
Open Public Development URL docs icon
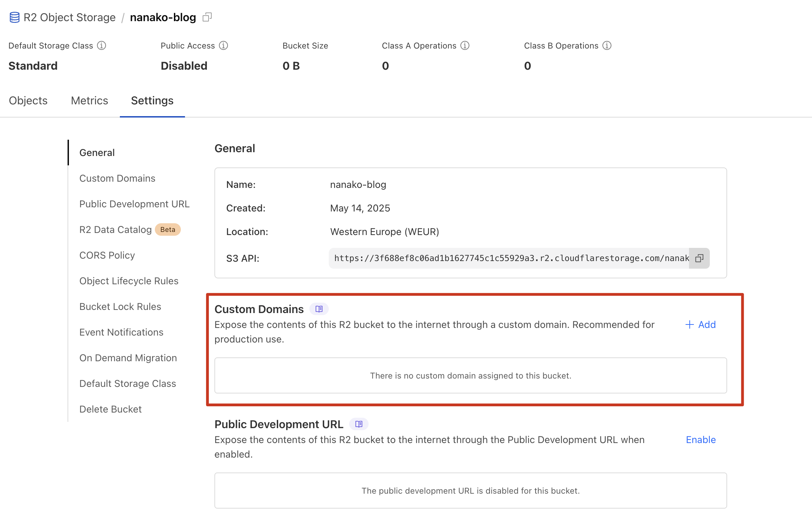pyautogui.click(x=359, y=424)
